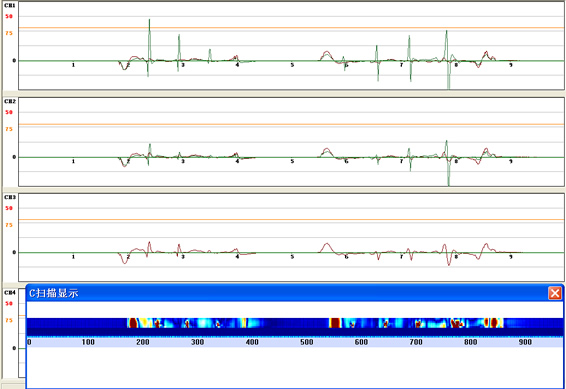
Task: Click the orange 75 label in CH3
Action: 9,225
